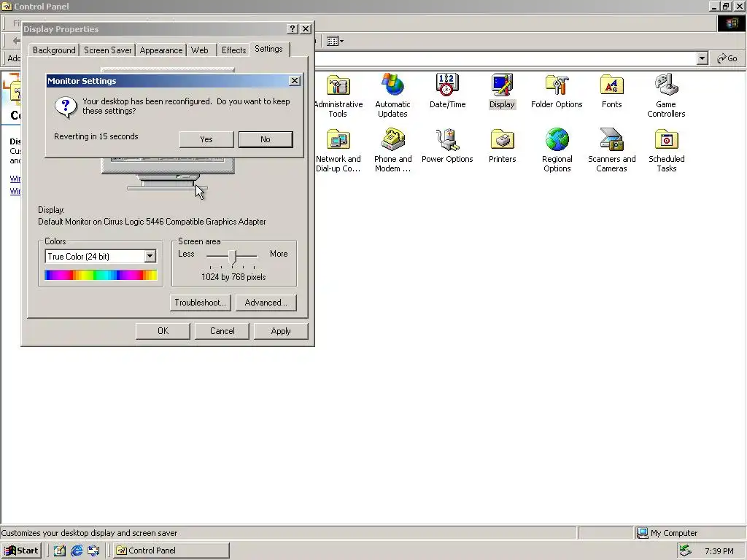Open the Automatic Updates icon

(392, 96)
